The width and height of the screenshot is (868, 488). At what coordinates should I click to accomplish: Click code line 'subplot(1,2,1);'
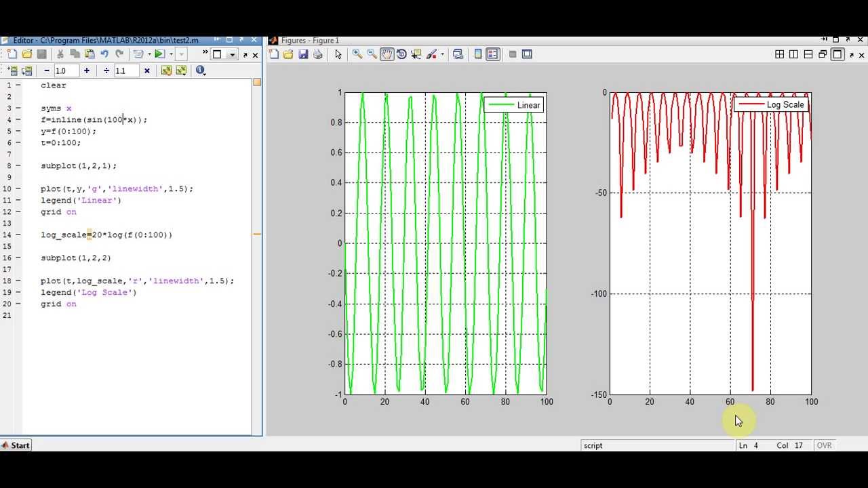[79, 165]
